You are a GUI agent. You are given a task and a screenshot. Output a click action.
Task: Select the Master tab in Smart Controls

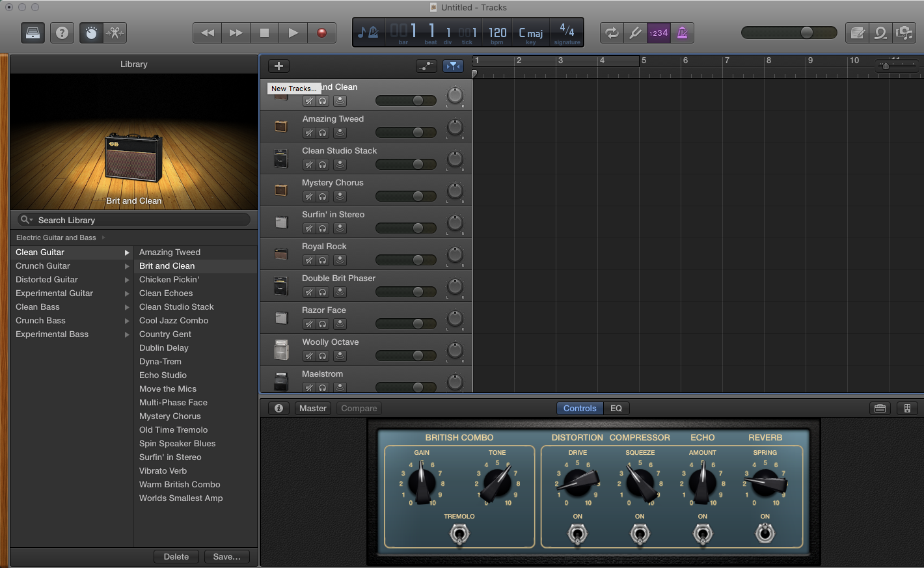(313, 409)
